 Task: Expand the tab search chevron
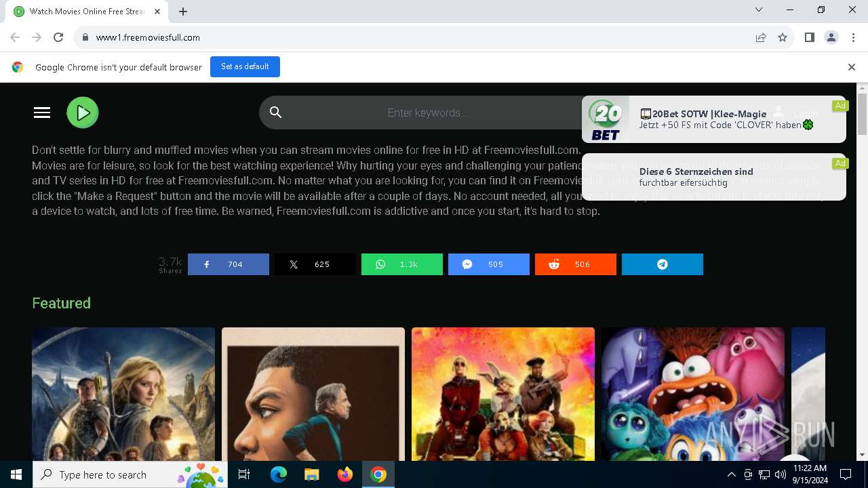(x=759, y=9)
